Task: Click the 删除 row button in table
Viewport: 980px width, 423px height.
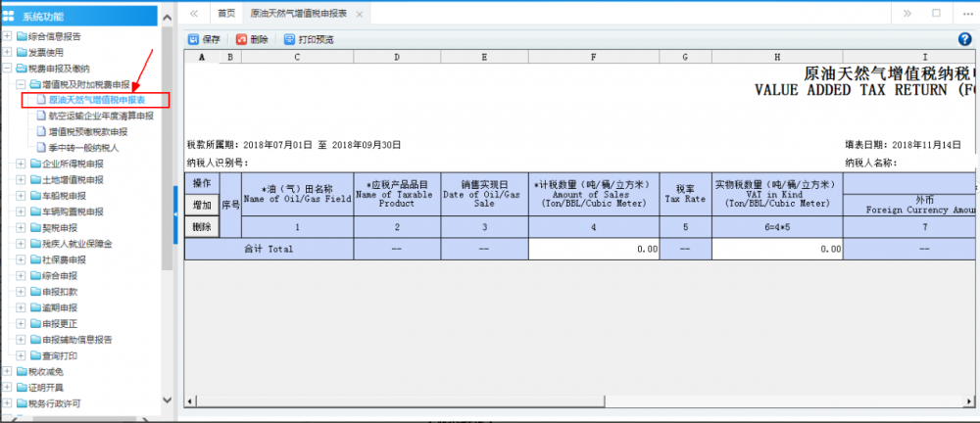Action: coord(202,226)
